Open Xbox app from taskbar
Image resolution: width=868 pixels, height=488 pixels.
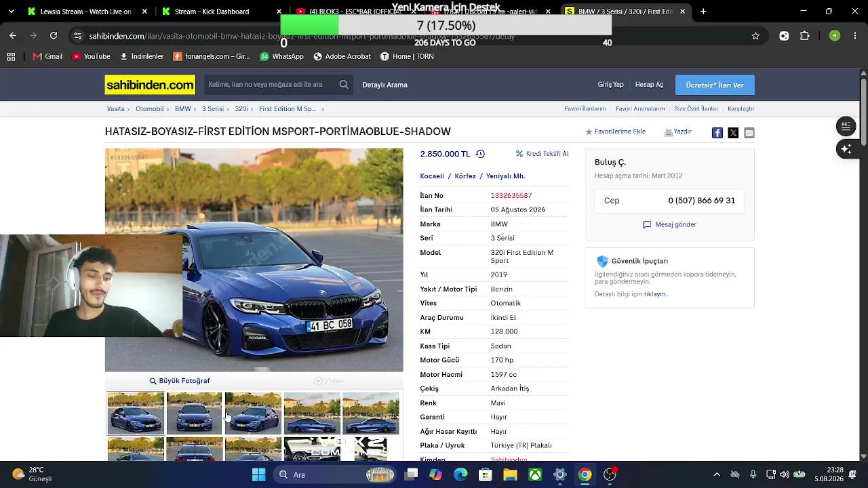click(x=535, y=474)
